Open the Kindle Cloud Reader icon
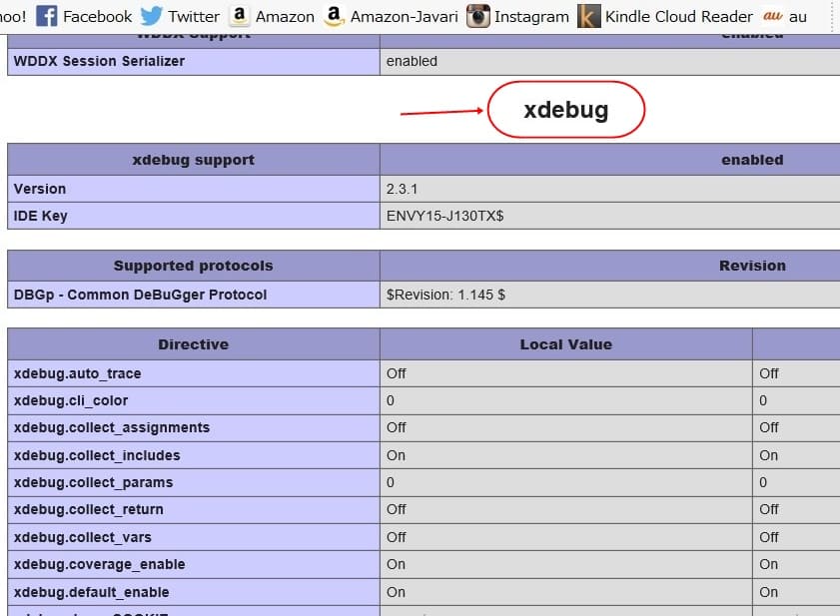This screenshot has height=616, width=840. coord(589,16)
